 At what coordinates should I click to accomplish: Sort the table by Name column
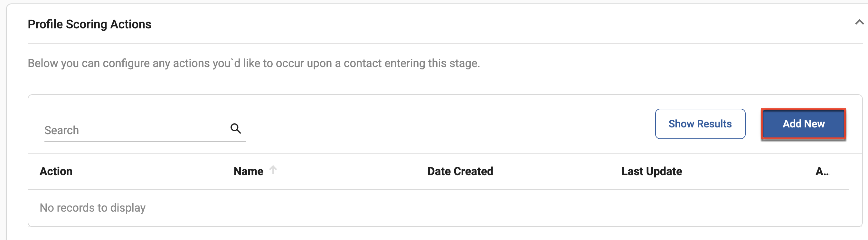[x=248, y=171]
